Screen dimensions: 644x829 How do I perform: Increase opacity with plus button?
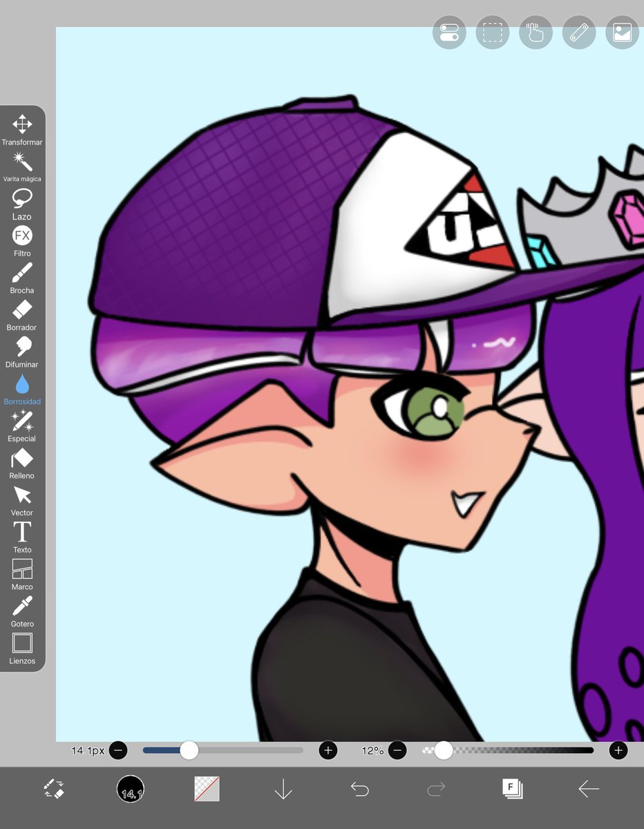point(618,750)
